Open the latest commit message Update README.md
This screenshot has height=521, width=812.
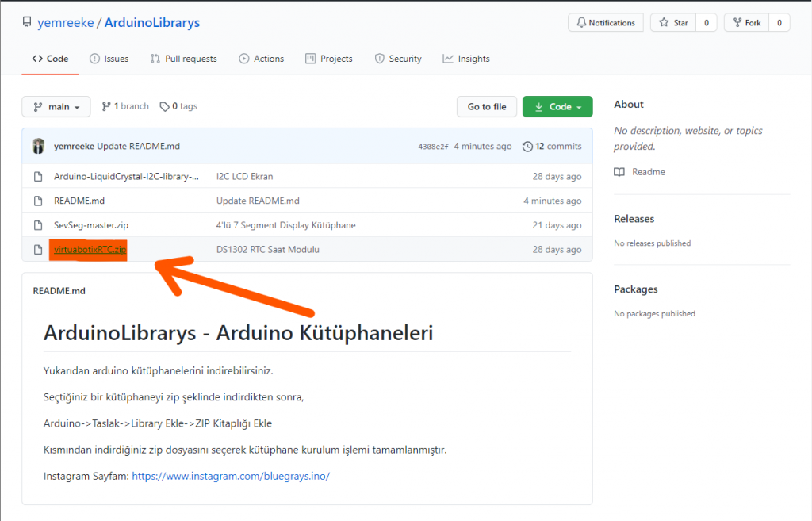tap(139, 147)
